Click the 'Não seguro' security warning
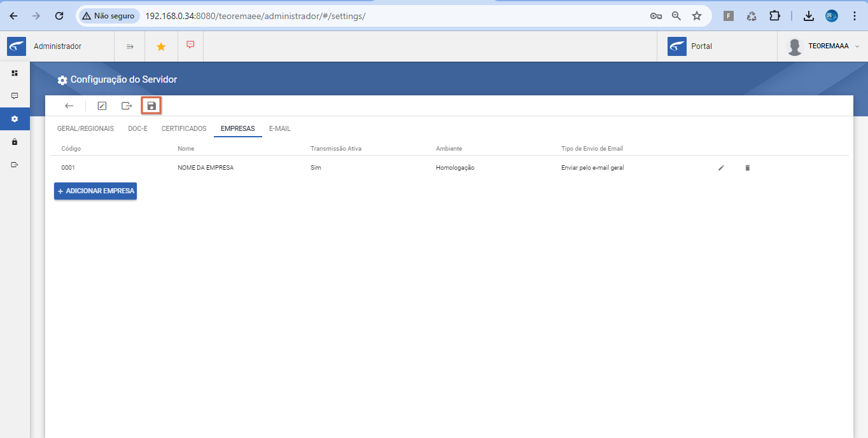The image size is (868, 438). (x=108, y=16)
